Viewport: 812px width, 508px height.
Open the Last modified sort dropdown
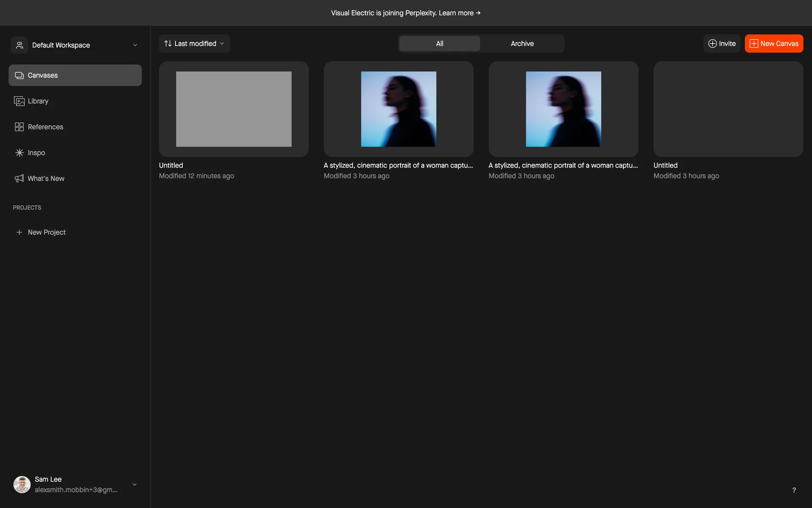195,44
